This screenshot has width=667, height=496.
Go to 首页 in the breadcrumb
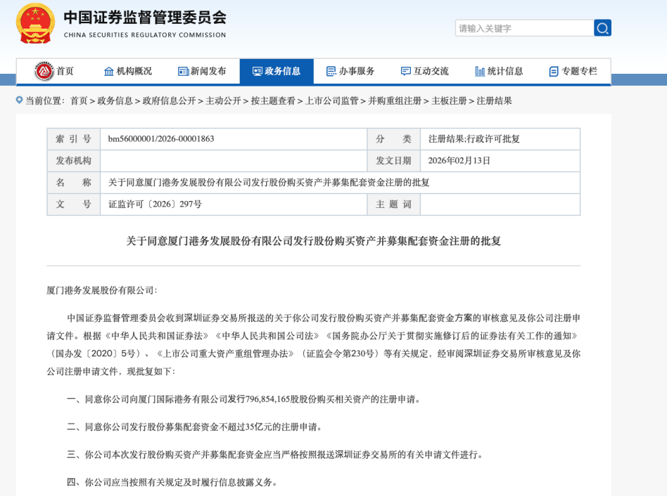click(x=79, y=101)
